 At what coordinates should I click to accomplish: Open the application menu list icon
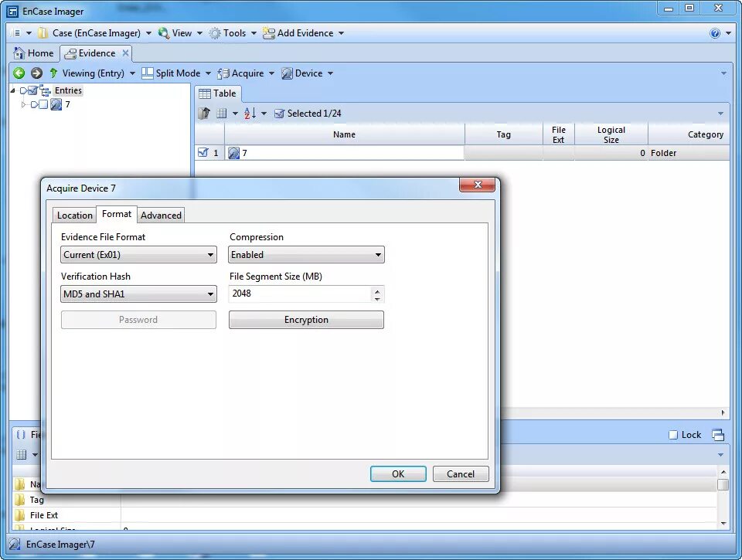[x=18, y=33]
